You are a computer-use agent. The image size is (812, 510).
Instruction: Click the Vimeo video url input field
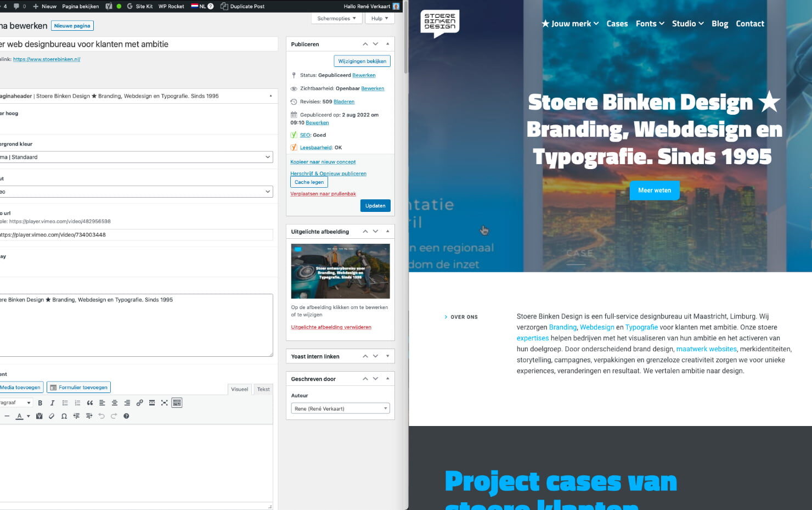coord(136,235)
